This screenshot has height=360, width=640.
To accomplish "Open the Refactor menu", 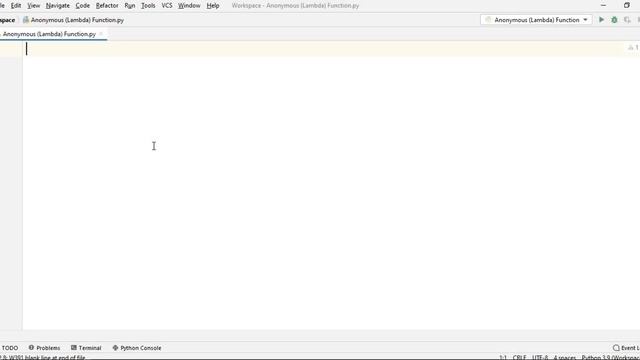I will [107, 6].
